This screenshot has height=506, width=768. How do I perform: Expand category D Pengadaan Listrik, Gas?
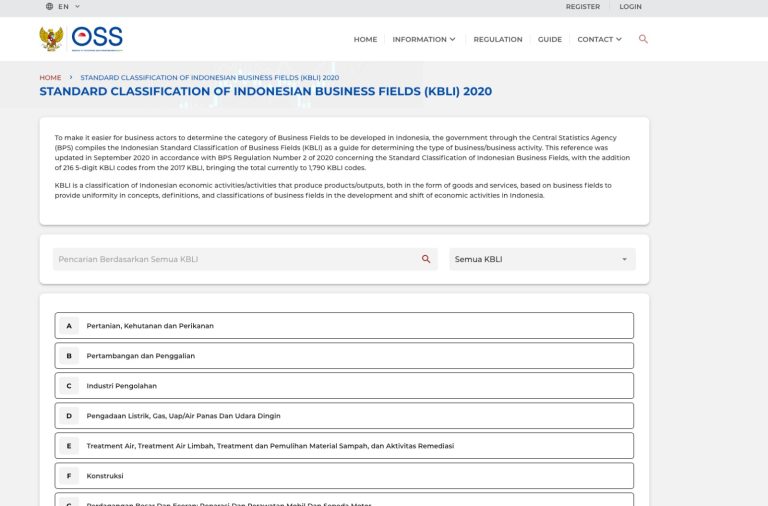point(344,415)
